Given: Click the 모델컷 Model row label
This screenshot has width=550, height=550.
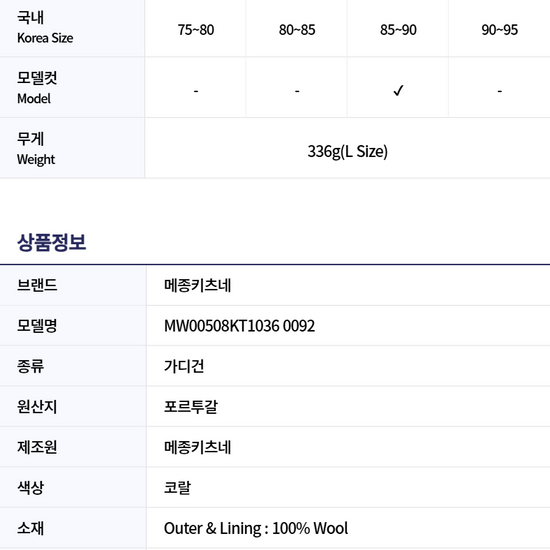Looking at the screenshot, I should pyautogui.click(x=37, y=88).
